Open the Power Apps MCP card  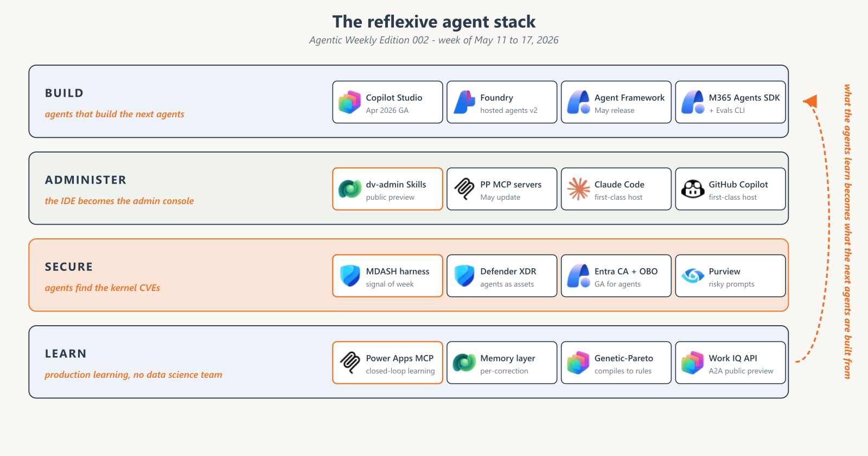click(x=388, y=363)
